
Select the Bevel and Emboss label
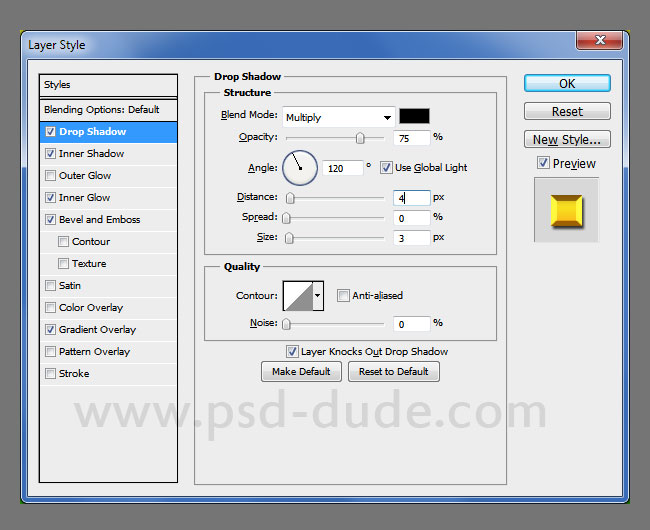[99, 219]
